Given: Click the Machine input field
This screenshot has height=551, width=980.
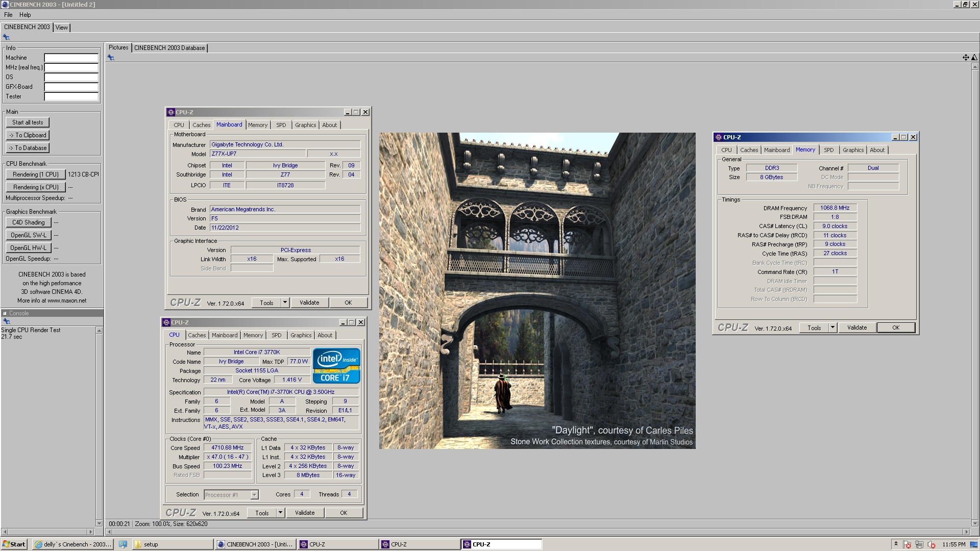Looking at the screenshot, I should tap(71, 58).
